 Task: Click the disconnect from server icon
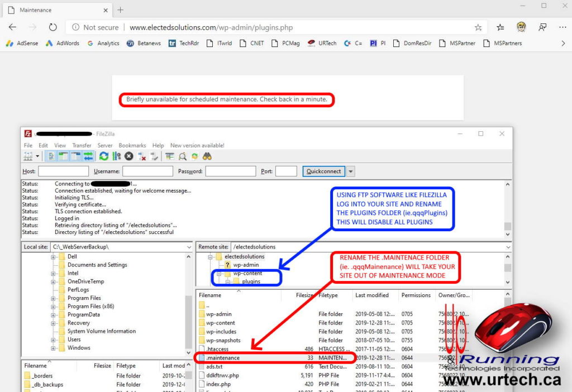coord(142,156)
